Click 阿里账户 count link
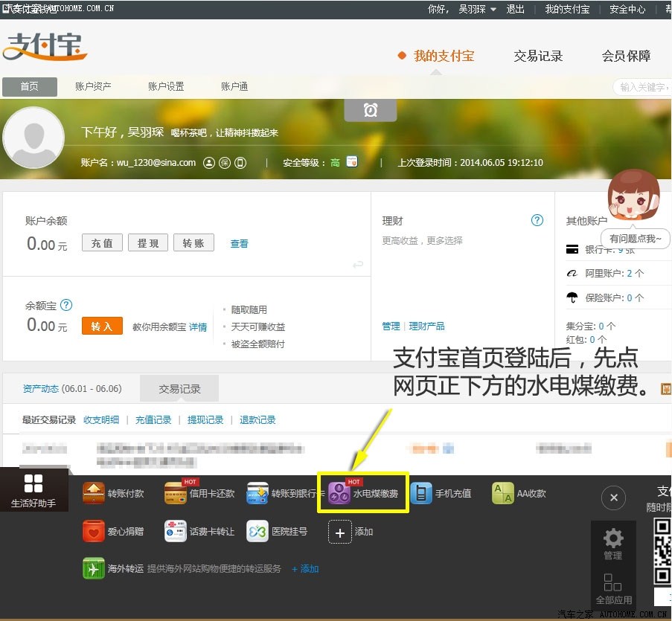This screenshot has height=621, width=672. [629, 273]
